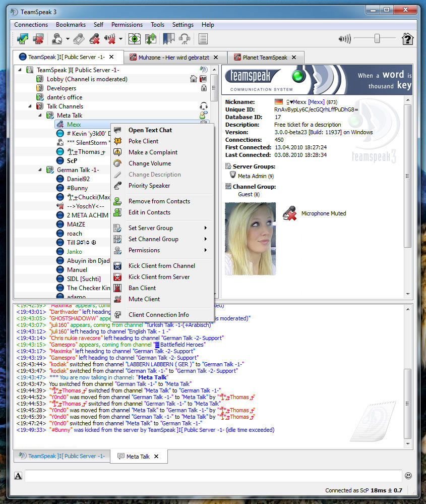Toggle the mute speakers toolbar icon
The height and width of the screenshot is (504, 426).
click(110, 39)
